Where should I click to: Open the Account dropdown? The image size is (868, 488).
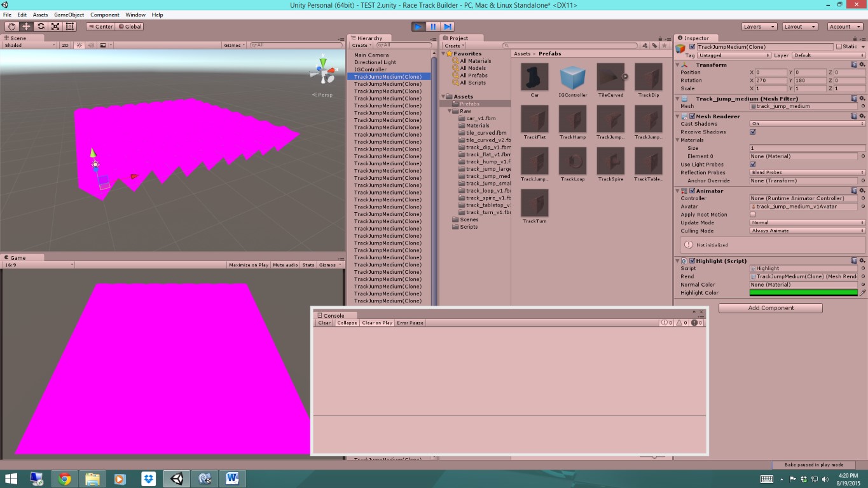(x=845, y=27)
